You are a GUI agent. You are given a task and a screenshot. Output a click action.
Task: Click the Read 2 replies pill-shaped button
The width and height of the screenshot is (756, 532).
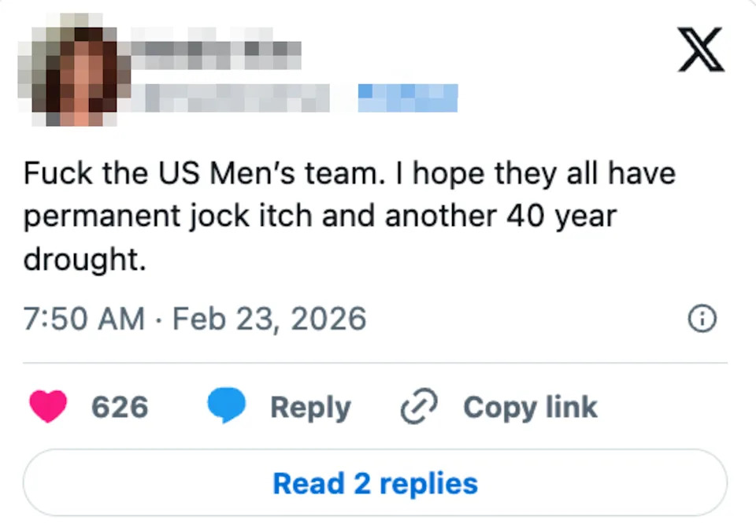click(376, 482)
